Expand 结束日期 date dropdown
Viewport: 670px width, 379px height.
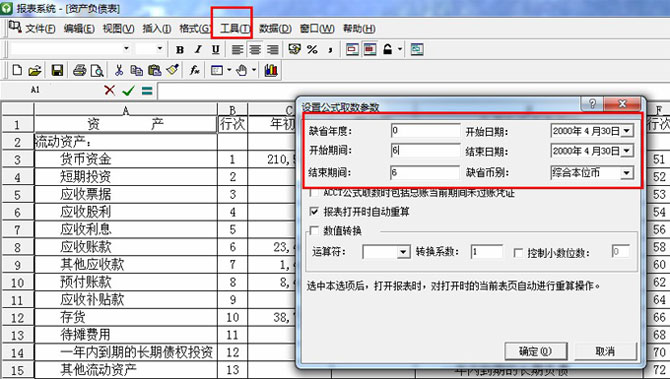click(x=626, y=150)
